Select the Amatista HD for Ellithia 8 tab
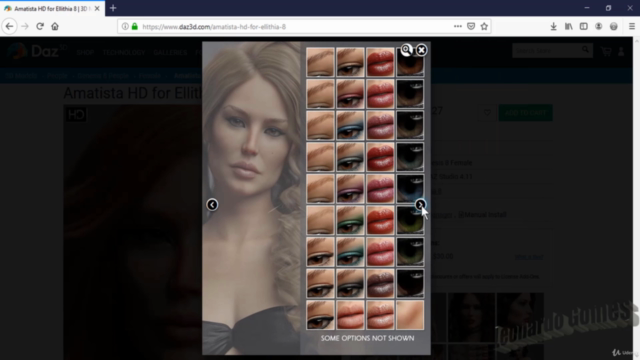 51,8
